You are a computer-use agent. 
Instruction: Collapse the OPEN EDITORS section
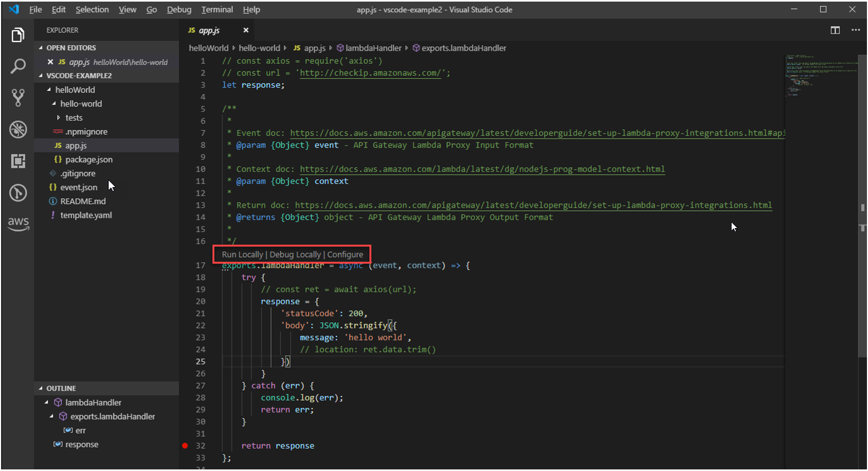(71, 48)
